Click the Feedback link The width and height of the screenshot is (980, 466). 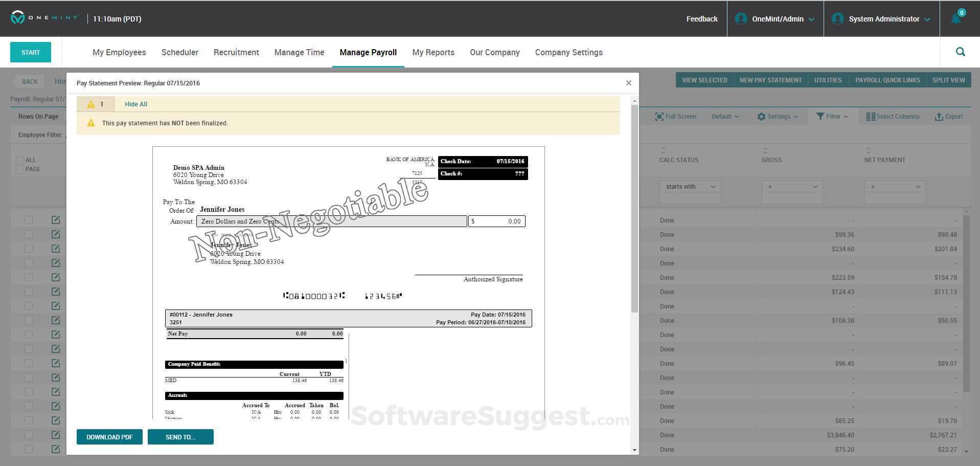pos(702,19)
